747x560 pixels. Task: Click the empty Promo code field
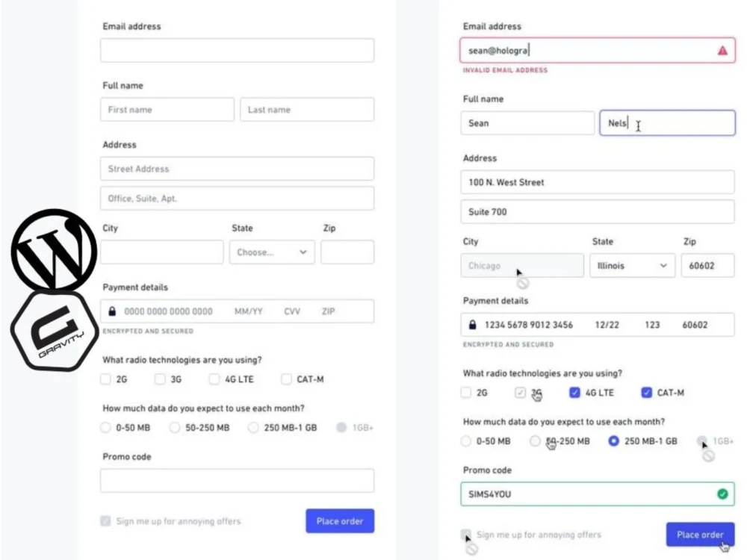click(x=237, y=480)
